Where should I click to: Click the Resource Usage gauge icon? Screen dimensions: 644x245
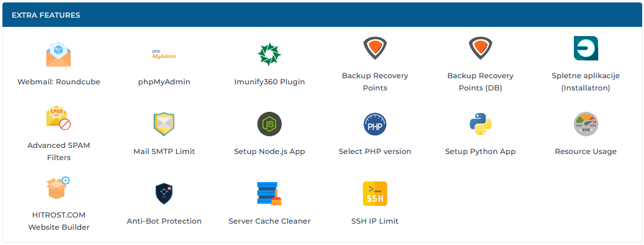(x=585, y=124)
